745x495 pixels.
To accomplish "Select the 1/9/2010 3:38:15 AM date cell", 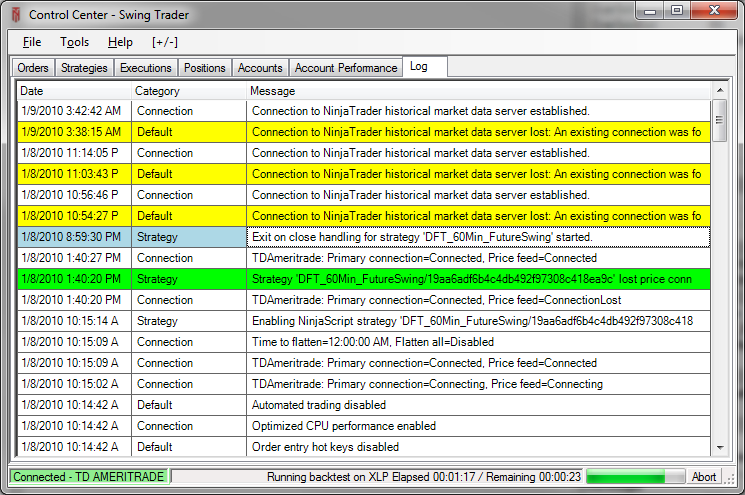I will pos(74,132).
